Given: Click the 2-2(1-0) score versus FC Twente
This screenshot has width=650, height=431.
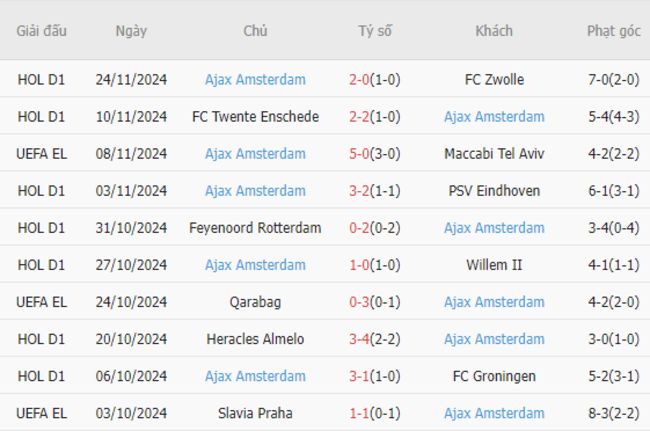Looking at the screenshot, I should tap(375, 117).
